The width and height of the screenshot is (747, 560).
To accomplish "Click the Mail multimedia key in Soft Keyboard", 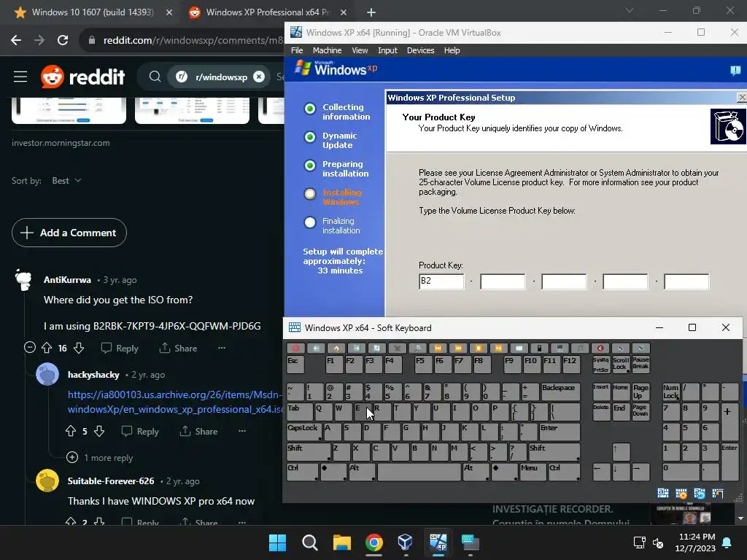I will pyautogui.click(x=519, y=348).
